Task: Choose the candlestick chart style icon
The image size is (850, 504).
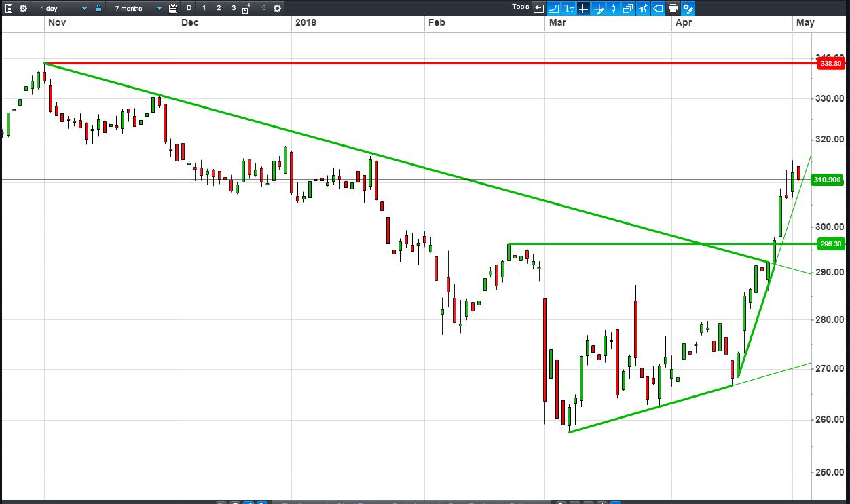Action: tap(613, 8)
